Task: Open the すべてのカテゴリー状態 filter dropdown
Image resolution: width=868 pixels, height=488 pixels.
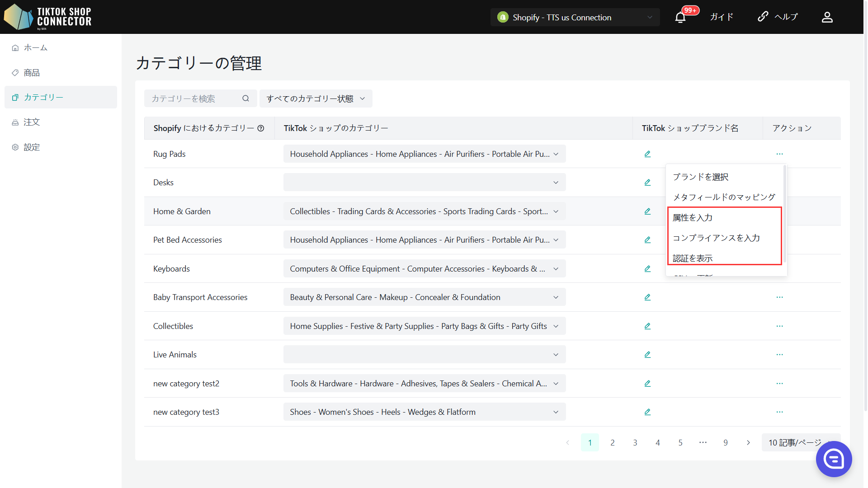Action: [316, 99]
